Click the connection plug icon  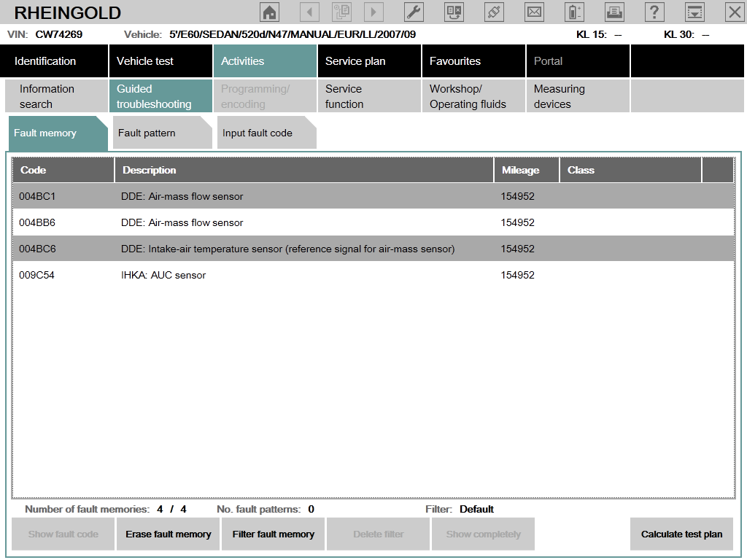click(494, 12)
